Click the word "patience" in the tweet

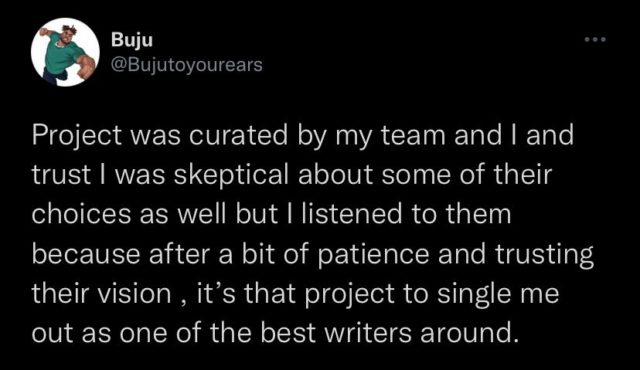click(x=373, y=254)
